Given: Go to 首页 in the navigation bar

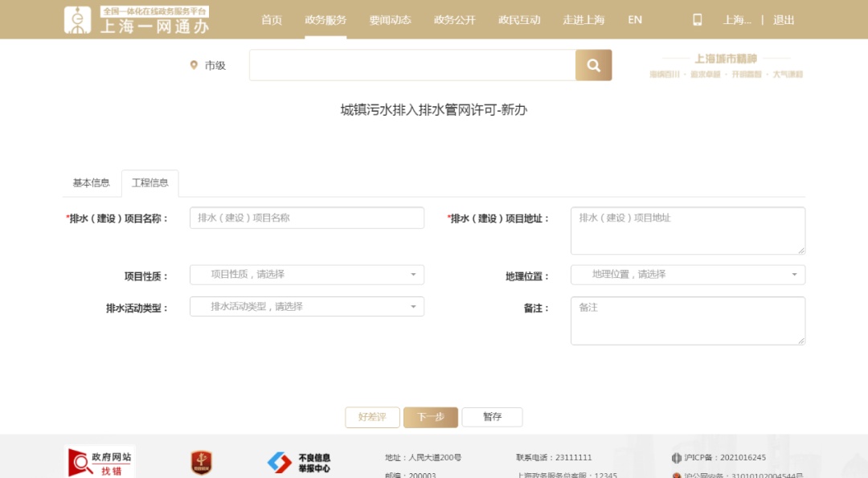Looking at the screenshot, I should click(x=272, y=20).
